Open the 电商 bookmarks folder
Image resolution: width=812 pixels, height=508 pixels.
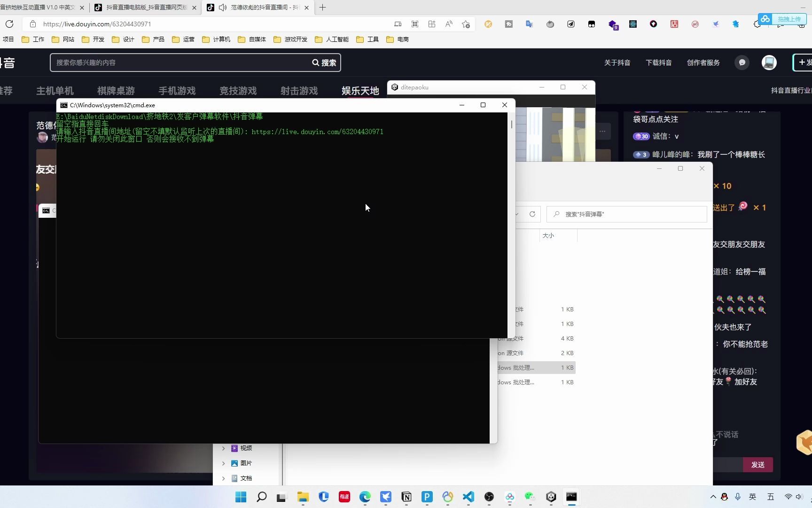[x=398, y=40]
